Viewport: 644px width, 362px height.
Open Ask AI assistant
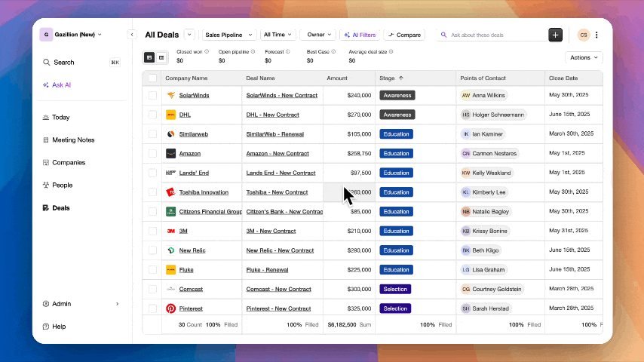[57, 85]
